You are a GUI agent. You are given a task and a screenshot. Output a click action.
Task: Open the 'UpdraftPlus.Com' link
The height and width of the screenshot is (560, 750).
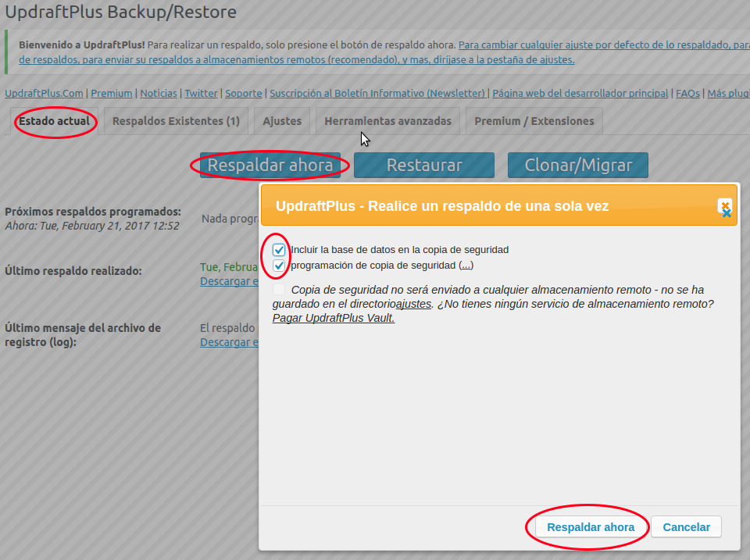[44, 93]
